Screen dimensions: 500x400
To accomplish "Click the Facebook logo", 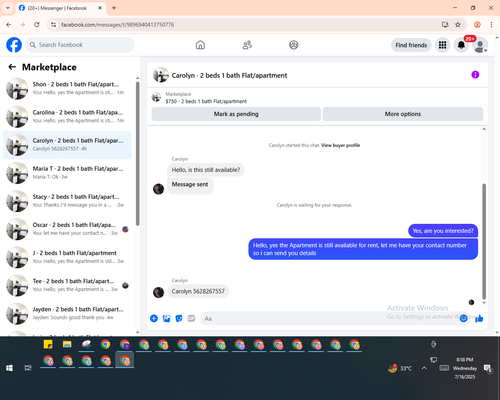I will [x=14, y=45].
